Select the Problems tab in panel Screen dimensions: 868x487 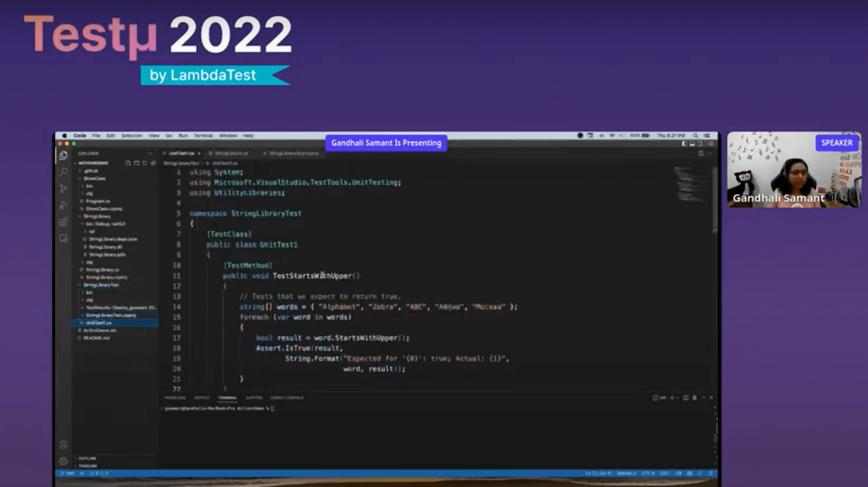[x=175, y=398]
